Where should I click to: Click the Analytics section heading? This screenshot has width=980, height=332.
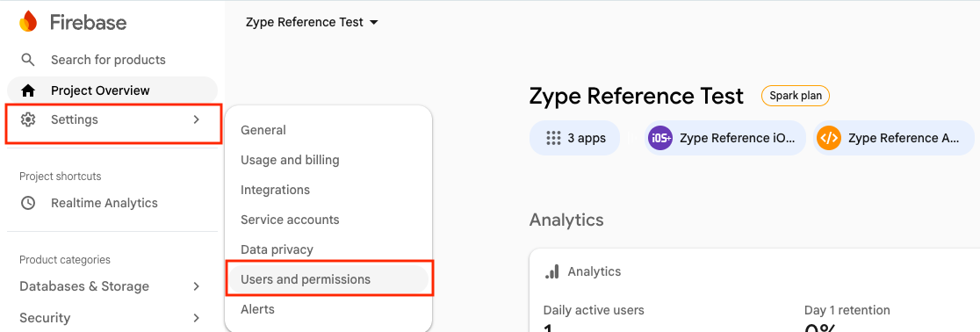coord(566,220)
